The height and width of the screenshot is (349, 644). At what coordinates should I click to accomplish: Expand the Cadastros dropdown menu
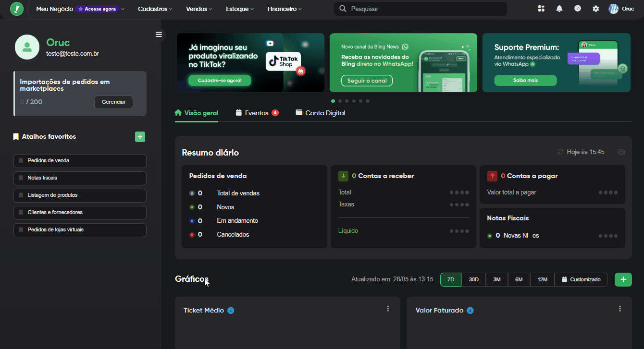[x=155, y=9]
